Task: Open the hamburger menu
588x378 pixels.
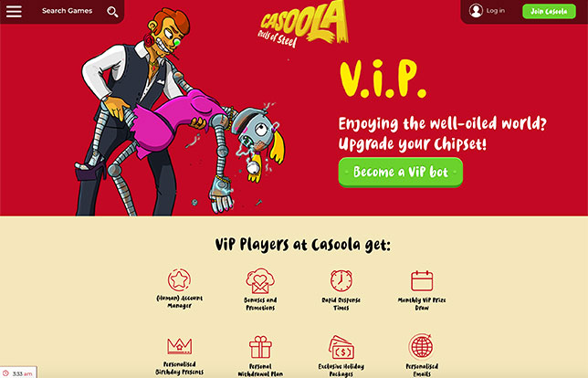Action: (x=14, y=11)
